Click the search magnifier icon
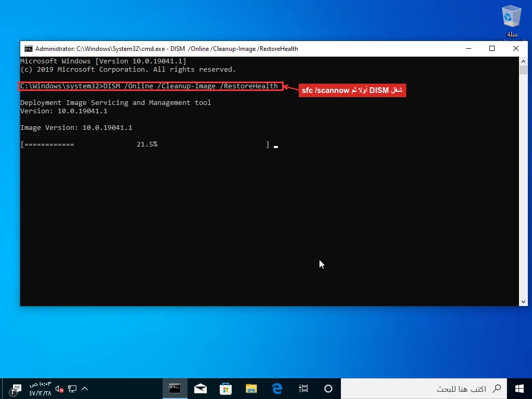Image resolution: width=532 pixels, height=399 pixels. pyautogui.click(x=497, y=389)
